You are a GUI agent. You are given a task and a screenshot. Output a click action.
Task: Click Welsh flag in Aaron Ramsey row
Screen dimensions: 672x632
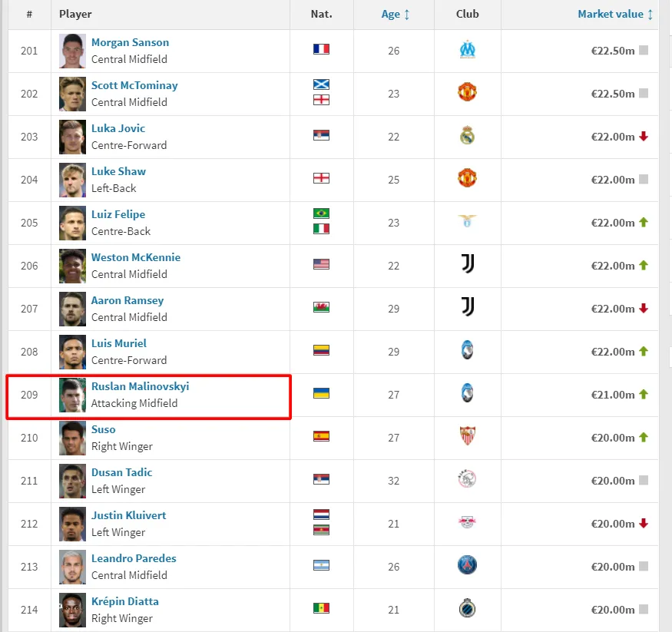[321, 308]
